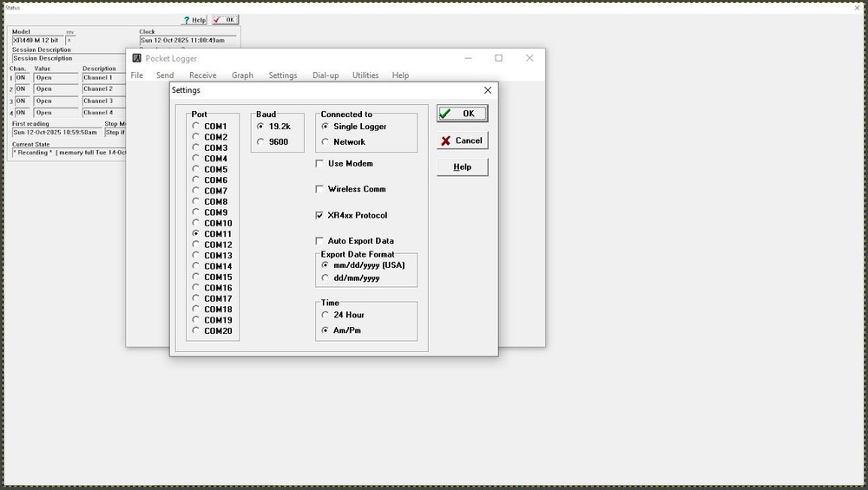Choose 24 Hour time format

point(325,315)
